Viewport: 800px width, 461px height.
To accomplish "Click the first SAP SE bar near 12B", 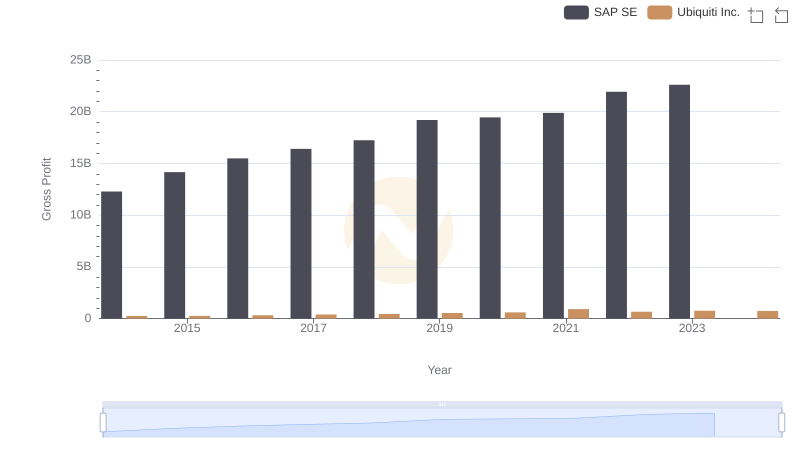I will coord(111,255).
